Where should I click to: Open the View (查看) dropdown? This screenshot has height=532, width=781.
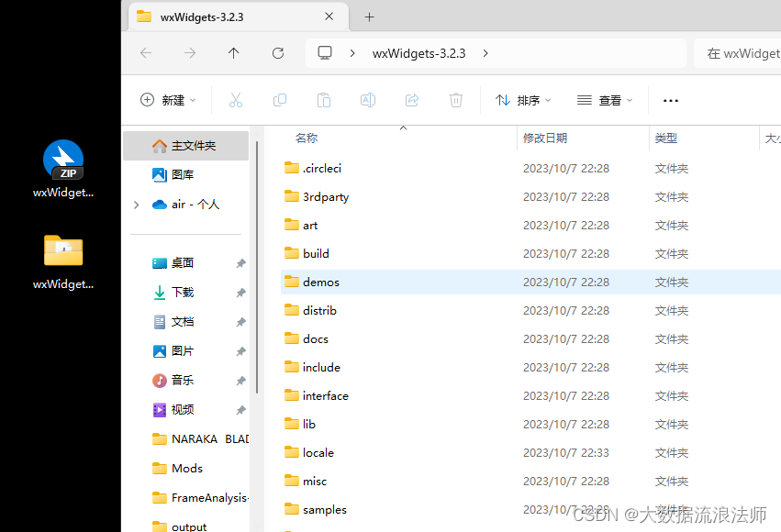(605, 100)
